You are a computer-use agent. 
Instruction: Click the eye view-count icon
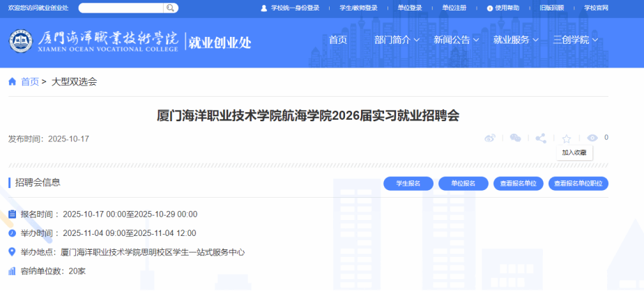tap(592, 139)
